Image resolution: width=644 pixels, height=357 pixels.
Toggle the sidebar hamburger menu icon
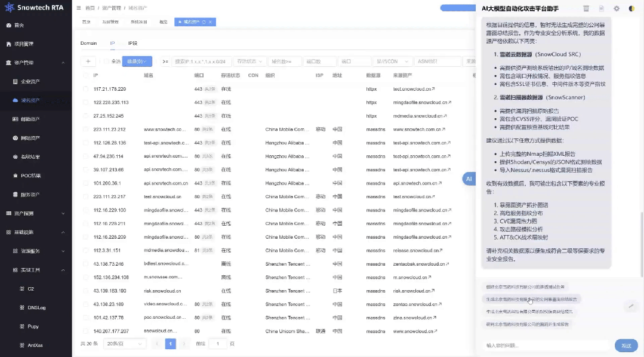(78, 8)
